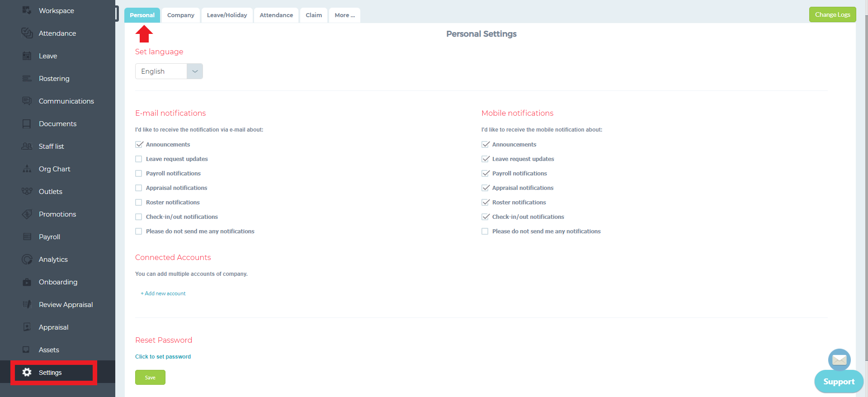Open the Org Chart sidebar icon
This screenshot has height=397, width=868.
[x=27, y=169]
